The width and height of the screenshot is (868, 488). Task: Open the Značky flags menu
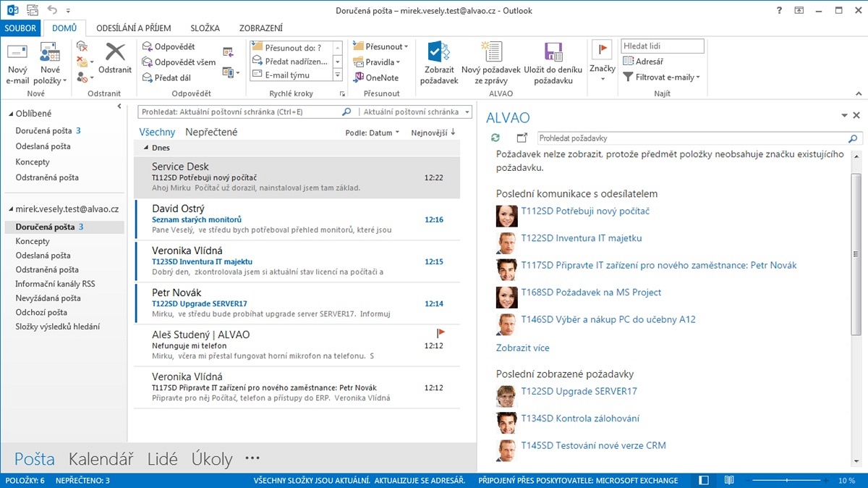click(x=603, y=62)
